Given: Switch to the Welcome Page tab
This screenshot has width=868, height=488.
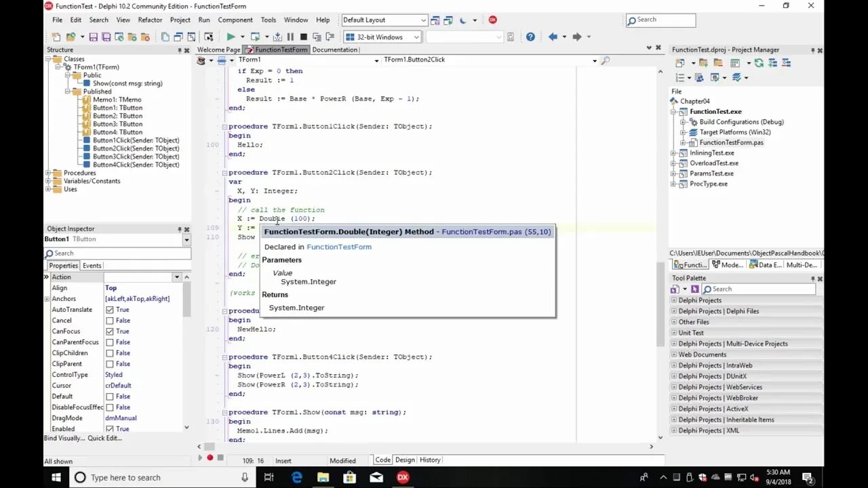Looking at the screenshot, I should [x=219, y=49].
